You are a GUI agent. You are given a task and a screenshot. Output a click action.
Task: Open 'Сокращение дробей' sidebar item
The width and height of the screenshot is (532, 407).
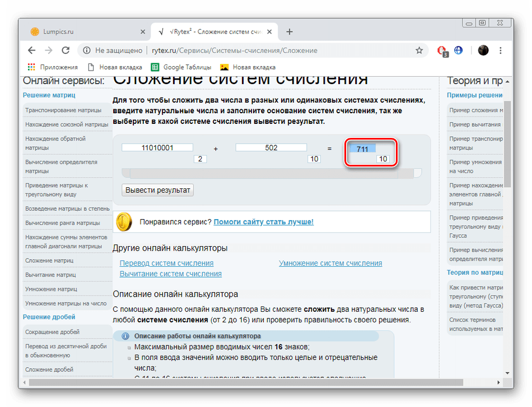pyautogui.click(x=52, y=332)
